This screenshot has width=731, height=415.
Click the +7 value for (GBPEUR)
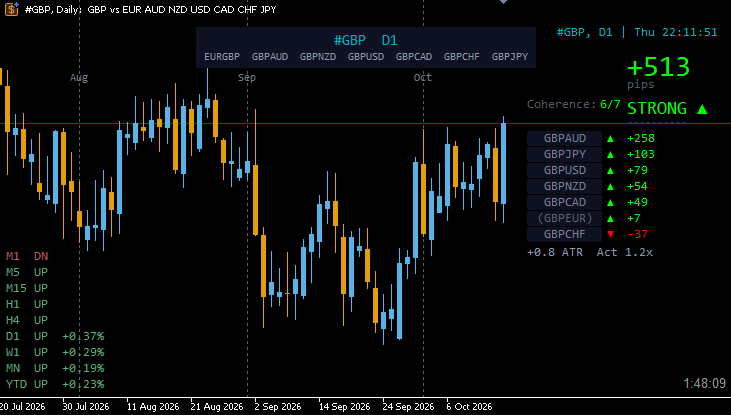tap(634, 218)
